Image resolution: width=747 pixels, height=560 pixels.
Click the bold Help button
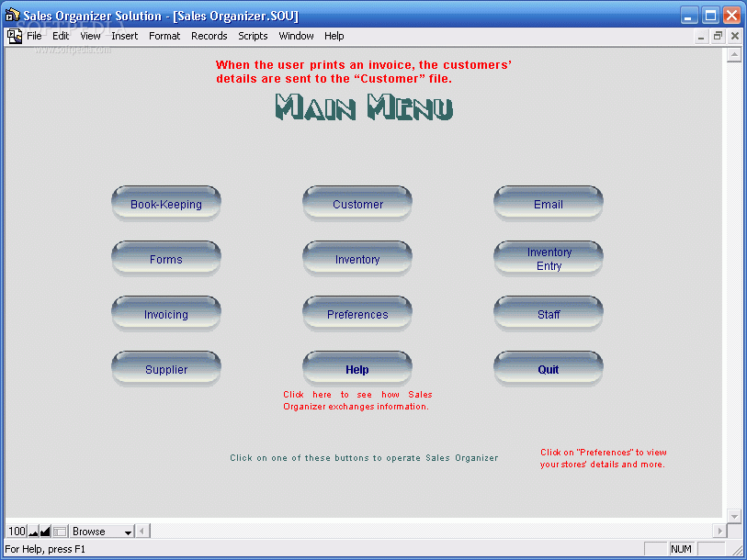coord(357,370)
